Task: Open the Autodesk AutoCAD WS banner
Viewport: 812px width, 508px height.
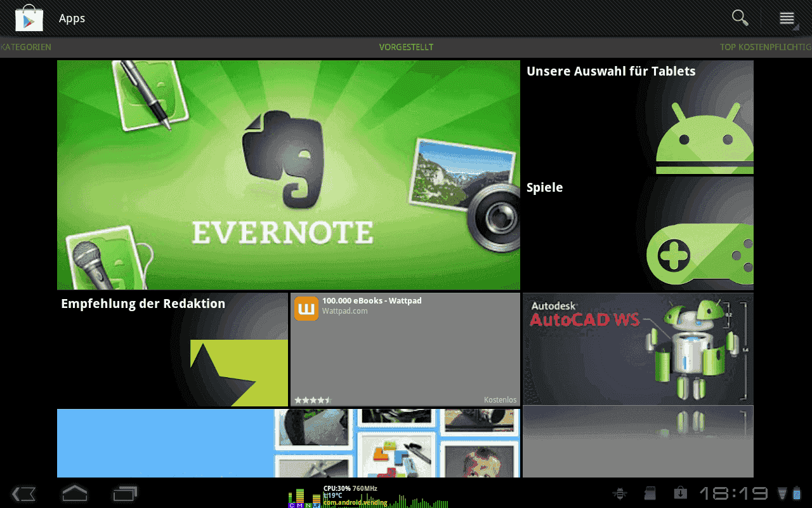Action: pos(638,349)
